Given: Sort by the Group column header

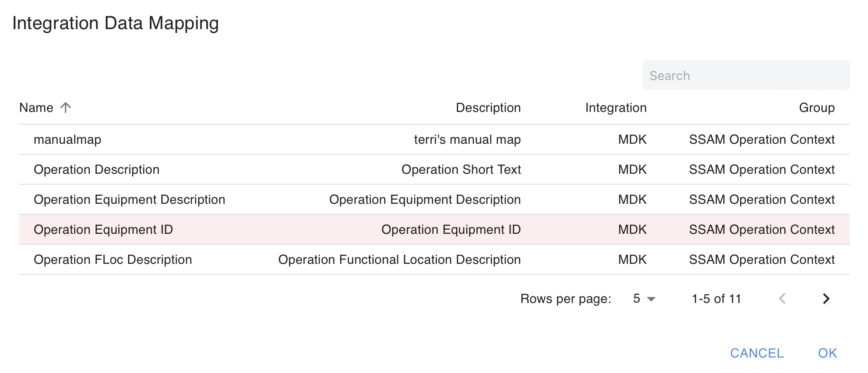Looking at the screenshot, I should pyautogui.click(x=817, y=108).
